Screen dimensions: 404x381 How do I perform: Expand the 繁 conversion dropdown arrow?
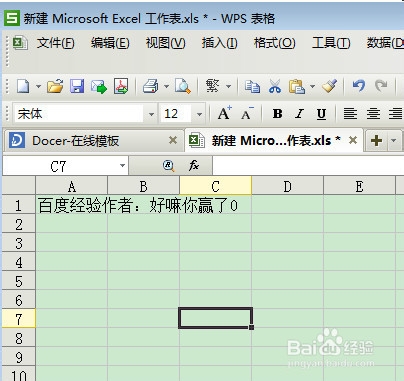tap(228, 87)
